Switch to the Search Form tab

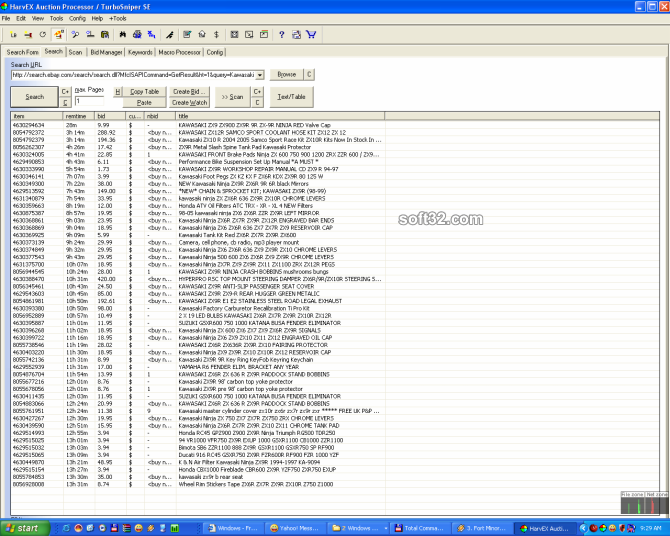tap(22, 52)
